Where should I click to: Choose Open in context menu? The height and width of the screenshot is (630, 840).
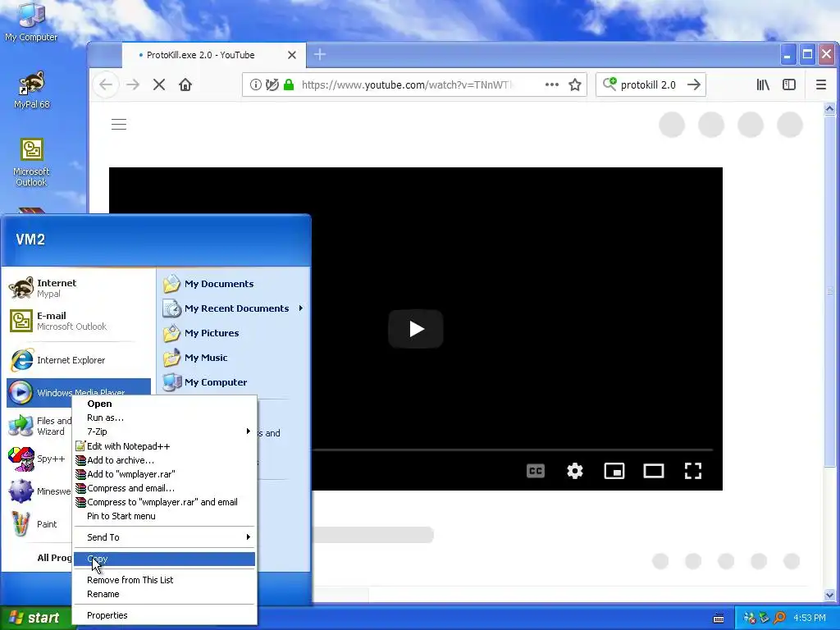coord(164,404)
